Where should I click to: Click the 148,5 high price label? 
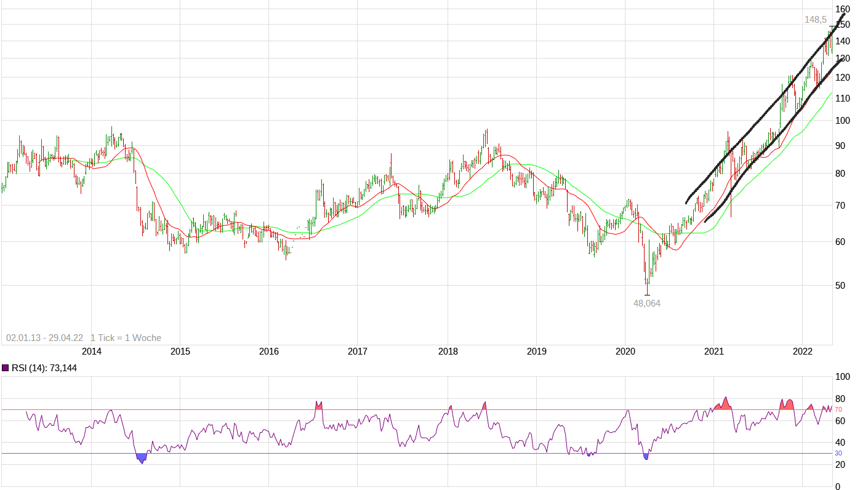(x=816, y=20)
